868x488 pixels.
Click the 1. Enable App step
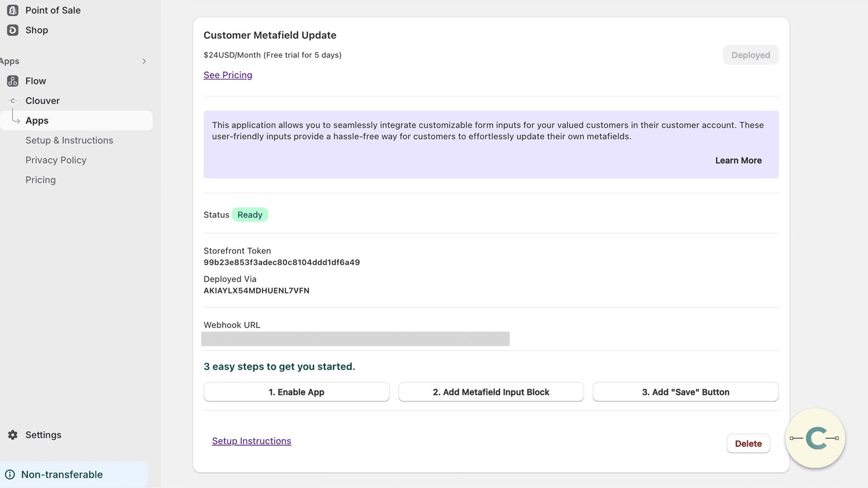pyautogui.click(x=296, y=391)
